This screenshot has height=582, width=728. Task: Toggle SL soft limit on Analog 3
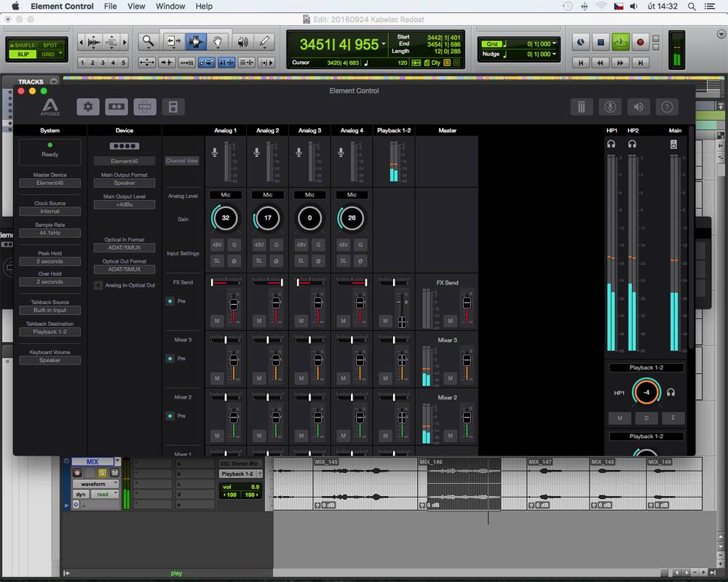tap(301, 261)
